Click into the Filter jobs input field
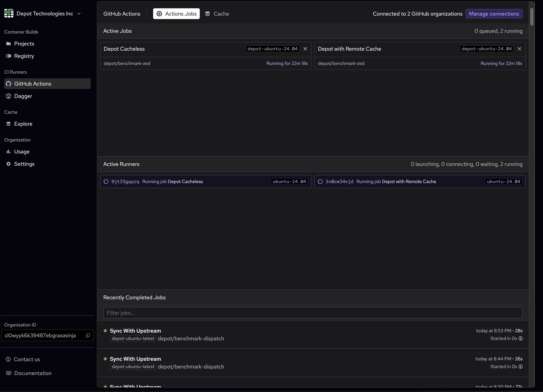Viewport: 543px width, 392px height. click(x=312, y=313)
